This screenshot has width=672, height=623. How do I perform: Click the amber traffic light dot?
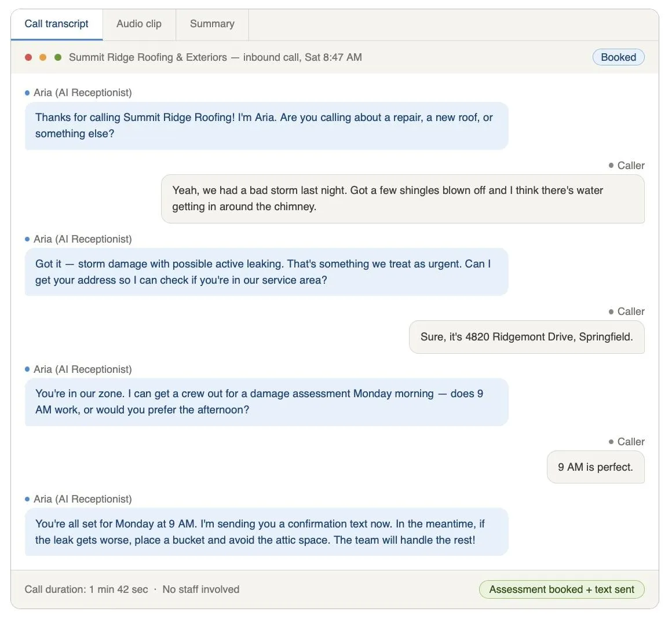tap(42, 57)
